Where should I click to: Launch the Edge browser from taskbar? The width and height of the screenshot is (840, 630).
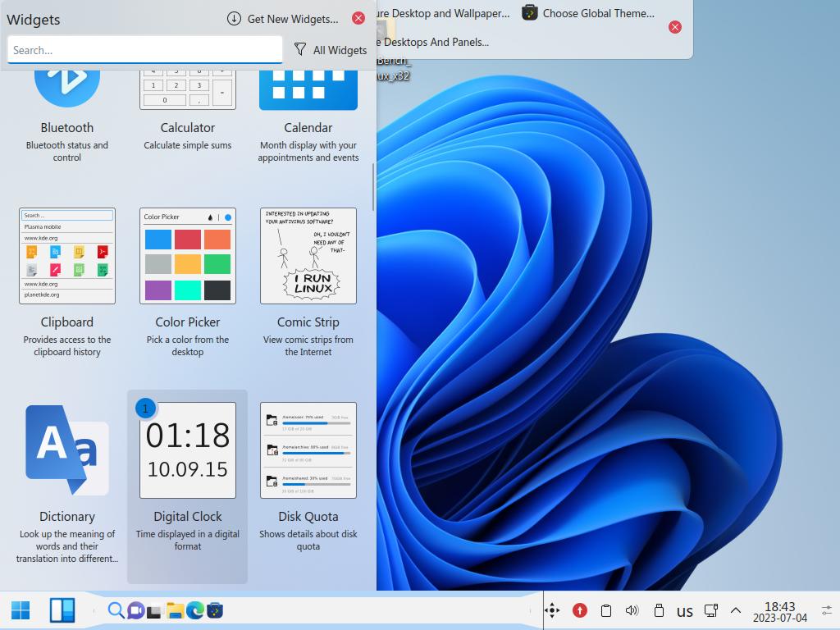(195, 610)
